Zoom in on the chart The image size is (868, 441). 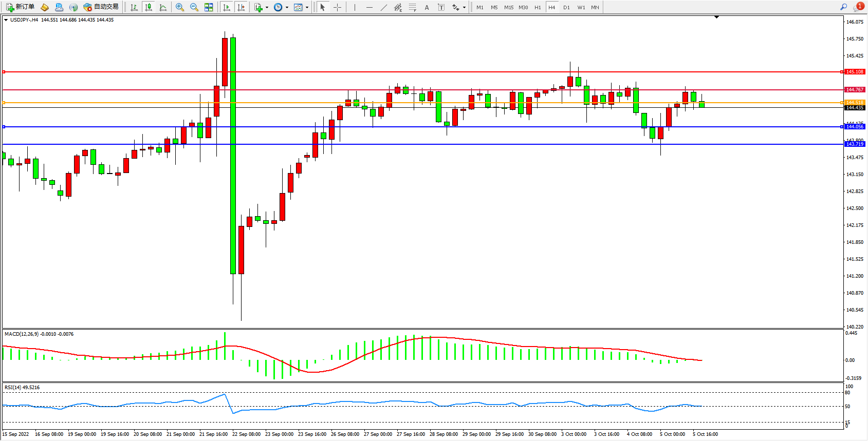tap(179, 7)
